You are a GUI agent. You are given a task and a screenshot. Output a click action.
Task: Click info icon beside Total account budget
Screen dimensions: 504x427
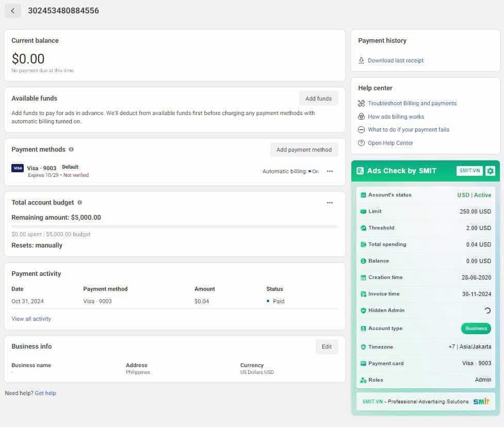click(80, 203)
